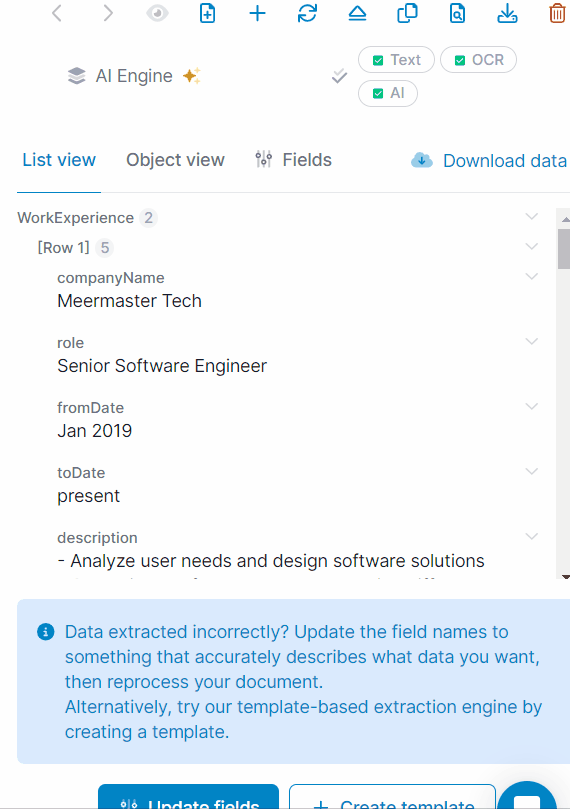
Task: Click the add document page icon
Action: pyautogui.click(x=207, y=13)
